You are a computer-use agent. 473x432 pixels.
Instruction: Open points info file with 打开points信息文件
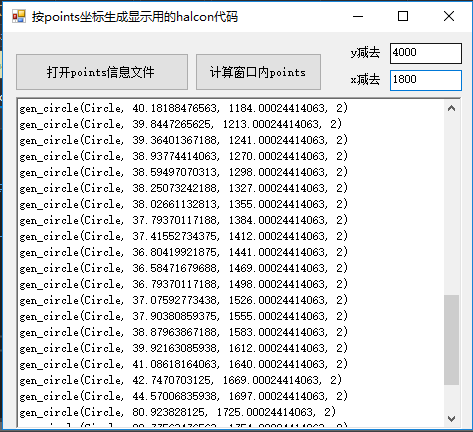[x=102, y=72]
